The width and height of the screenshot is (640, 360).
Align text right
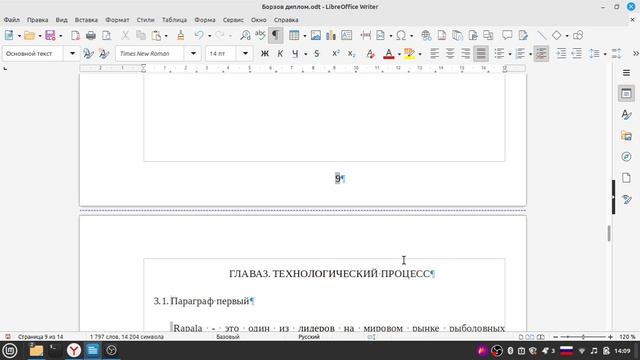coord(465,53)
